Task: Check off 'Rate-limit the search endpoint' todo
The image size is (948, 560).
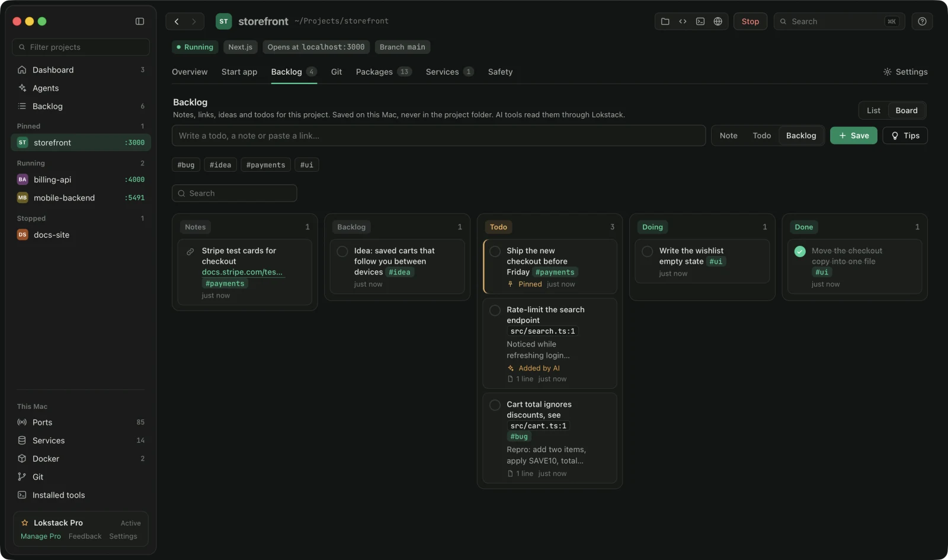Action: [x=495, y=310]
